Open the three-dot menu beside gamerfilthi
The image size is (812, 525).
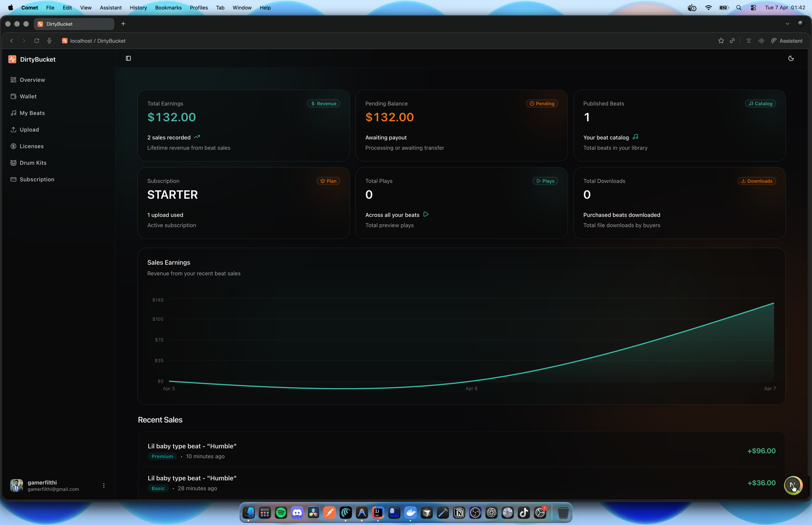point(104,485)
